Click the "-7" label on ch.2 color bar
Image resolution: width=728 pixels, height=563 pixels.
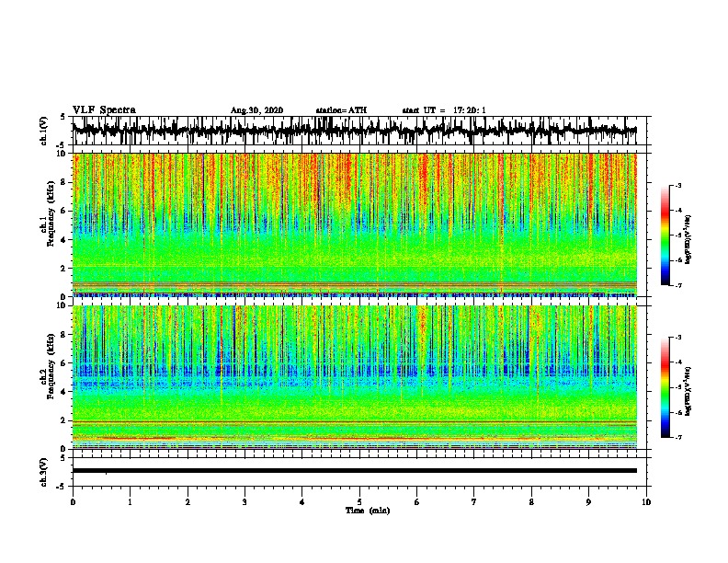[678, 437]
